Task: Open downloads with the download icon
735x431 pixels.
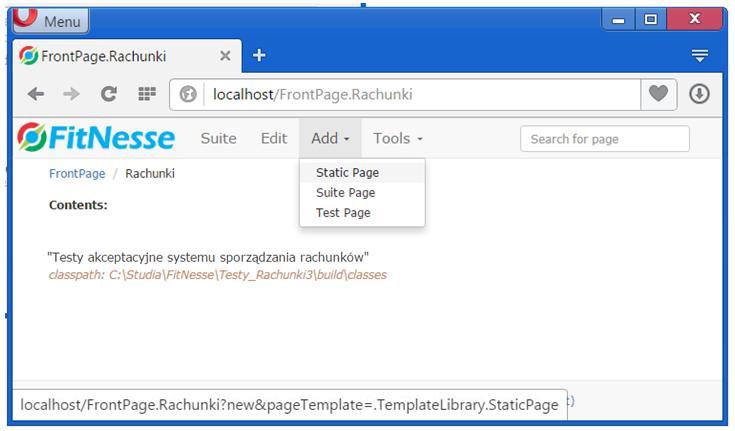Action: click(699, 94)
